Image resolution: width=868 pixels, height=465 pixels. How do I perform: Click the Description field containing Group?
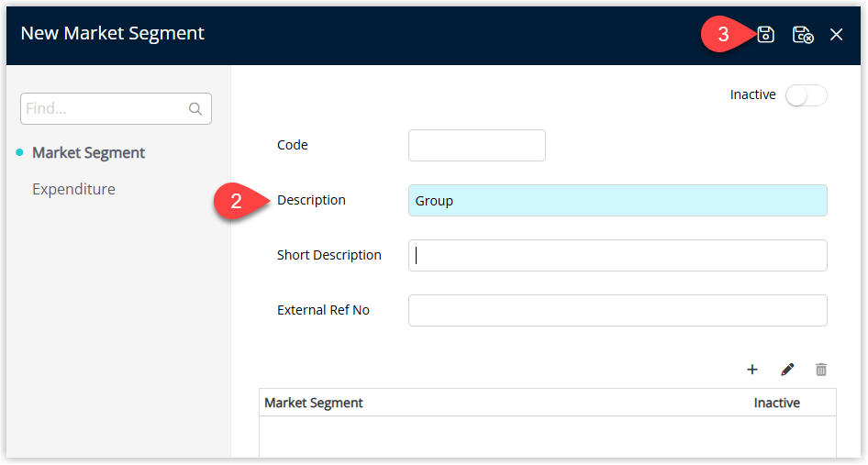[x=618, y=200]
